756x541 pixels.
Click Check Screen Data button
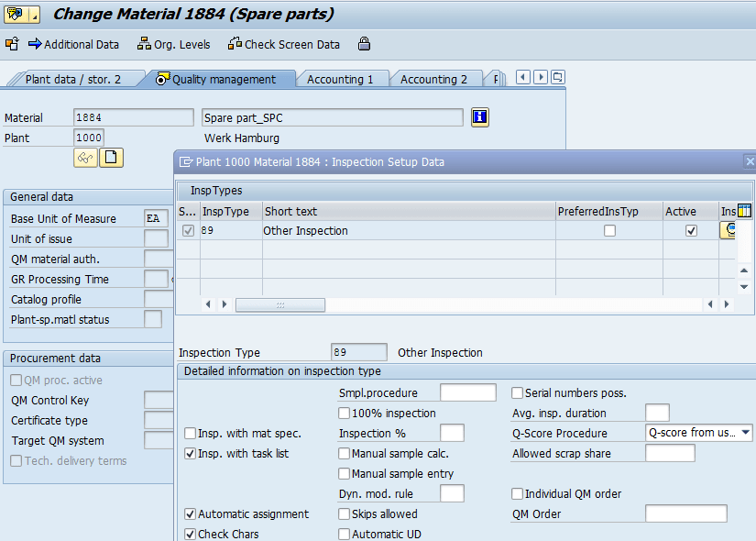coord(284,44)
